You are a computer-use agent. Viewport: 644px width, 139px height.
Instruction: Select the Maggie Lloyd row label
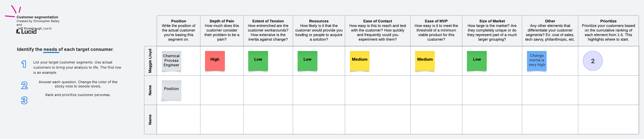[x=150, y=61]
